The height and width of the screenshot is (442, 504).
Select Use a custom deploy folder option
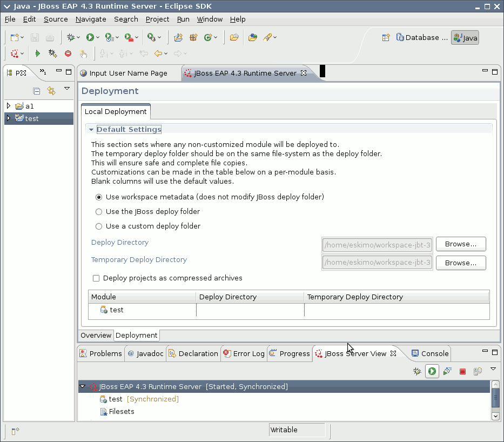[99, 226]
